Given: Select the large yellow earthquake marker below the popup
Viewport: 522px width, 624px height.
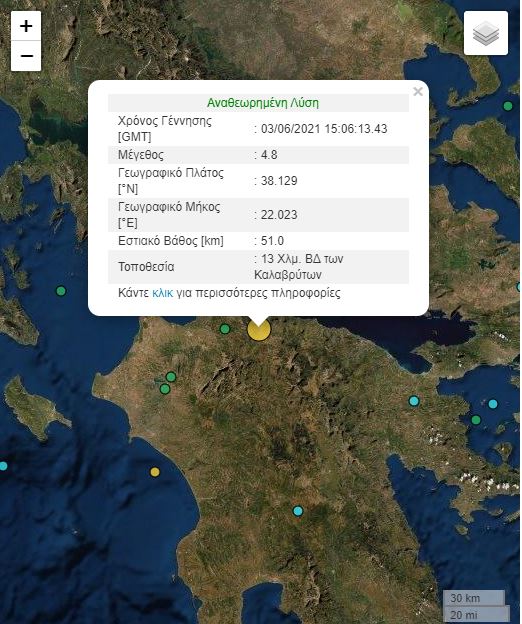Looking at the screenshot, I should (259, 330).
